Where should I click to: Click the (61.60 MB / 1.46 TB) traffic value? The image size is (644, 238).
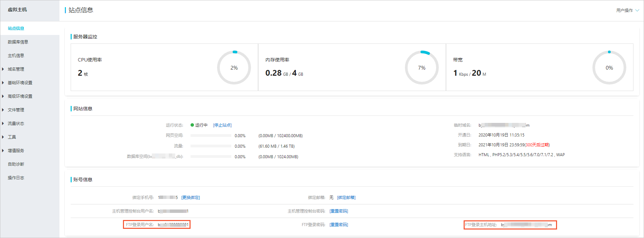(x=276, y=146)
